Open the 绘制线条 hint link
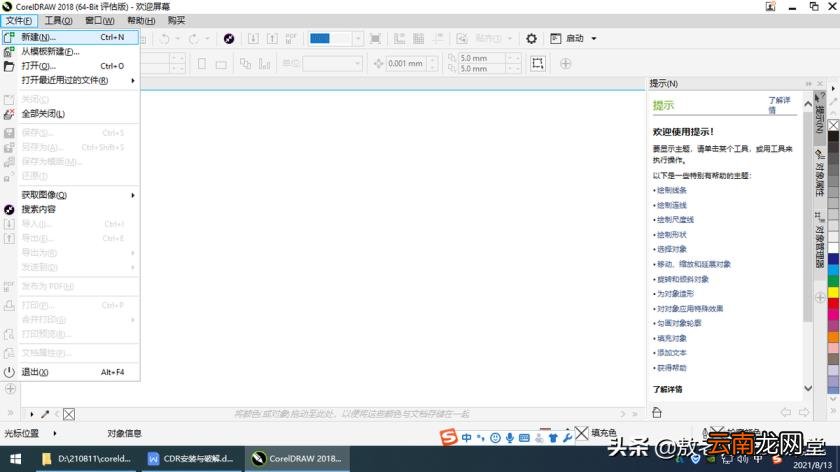 click(672, 190)
